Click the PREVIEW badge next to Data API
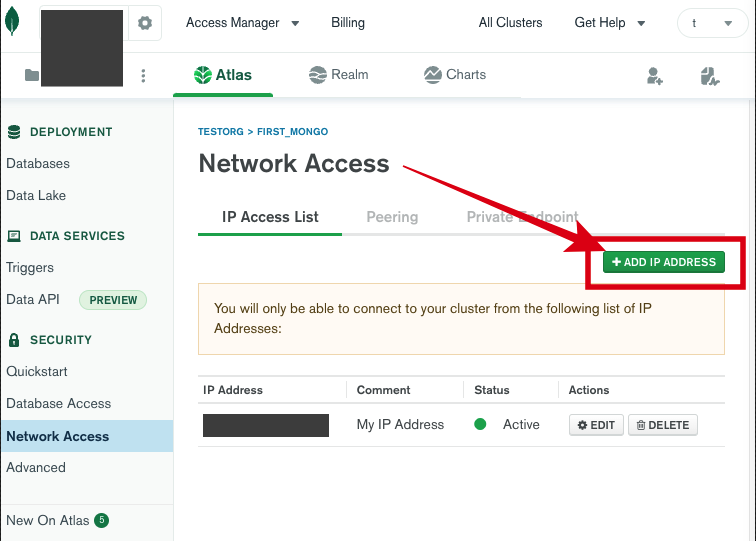Viewport: 756px width, 541px height. pos(113,300)
